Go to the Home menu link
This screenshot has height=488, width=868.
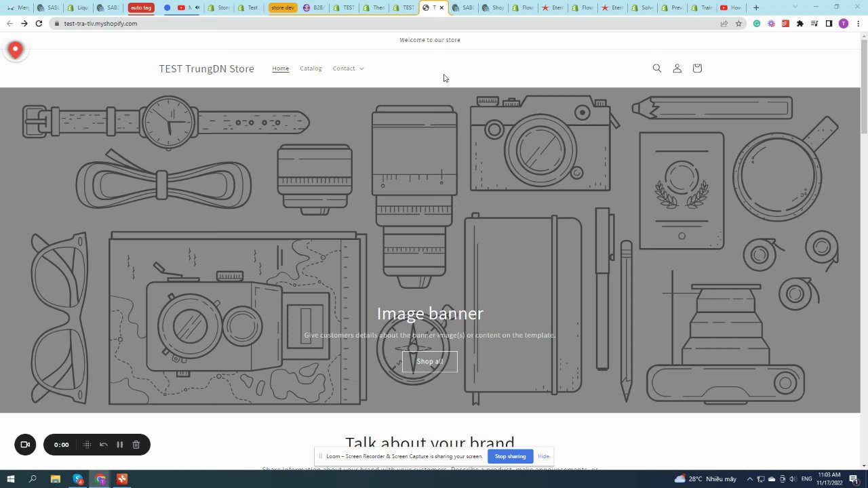(281, 68)
